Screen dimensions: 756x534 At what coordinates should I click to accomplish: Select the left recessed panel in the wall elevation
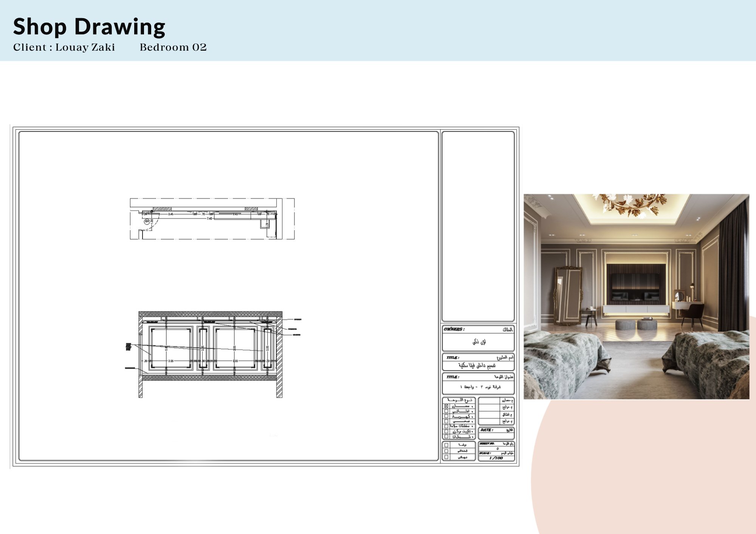170,347
